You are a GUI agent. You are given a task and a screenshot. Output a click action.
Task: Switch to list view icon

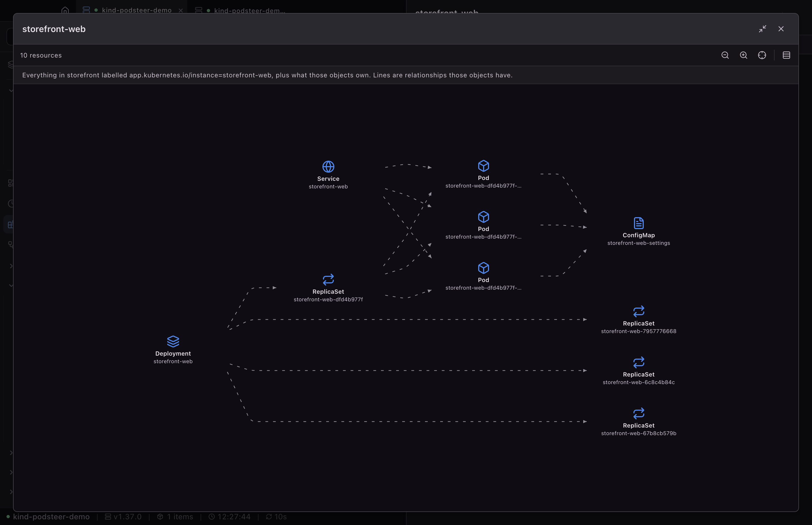pos(786,55)
